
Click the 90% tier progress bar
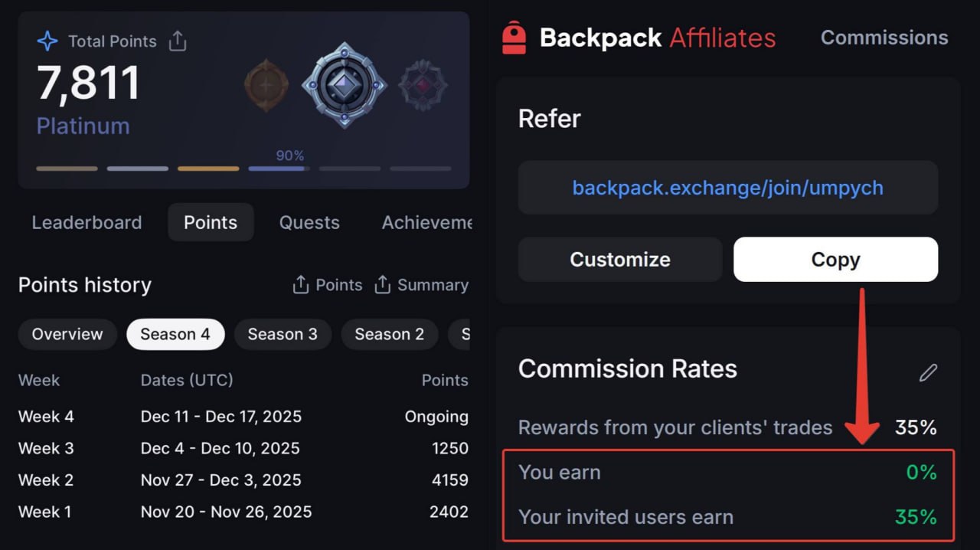pyautogui.click(x=279, y=169)
